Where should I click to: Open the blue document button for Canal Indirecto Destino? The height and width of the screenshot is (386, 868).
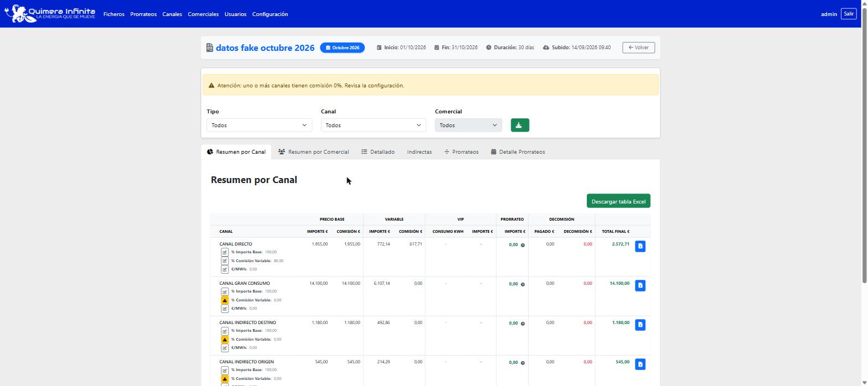click(640, 325)
